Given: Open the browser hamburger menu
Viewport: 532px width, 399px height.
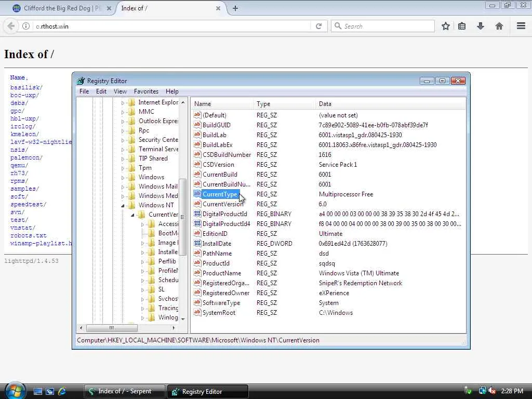Looking at the screenshot, I should (x=521, y=26).
